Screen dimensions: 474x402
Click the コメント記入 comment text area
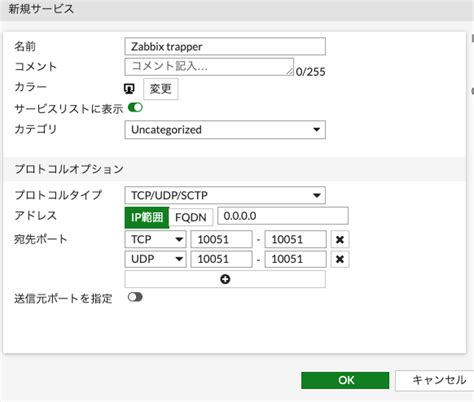(x=209, y=67)
